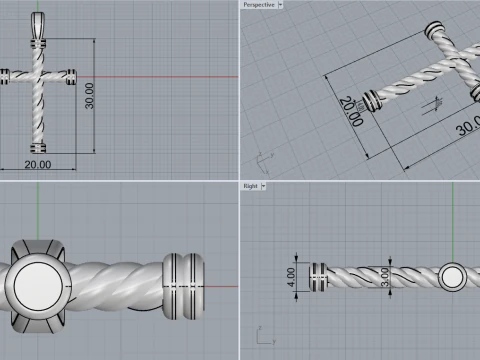Open the Perspective viewport dropdown arrow
The height and width of the screenshot is (360, 480).
point(280,5)
